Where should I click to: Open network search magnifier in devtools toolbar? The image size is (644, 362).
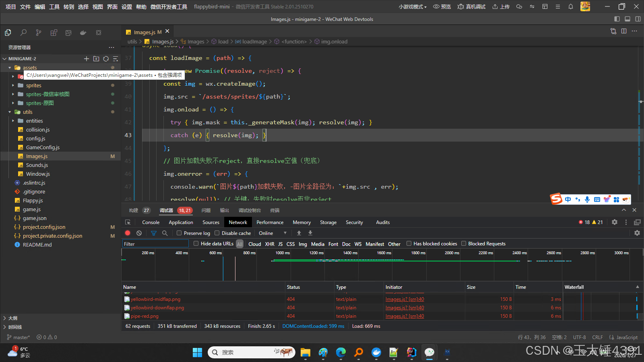click(x=165, y=233)
